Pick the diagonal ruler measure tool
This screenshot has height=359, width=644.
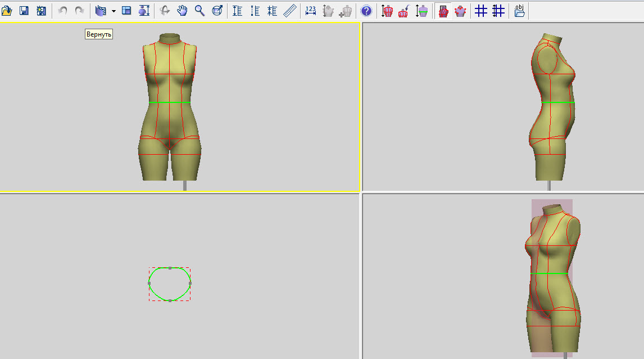290,11
